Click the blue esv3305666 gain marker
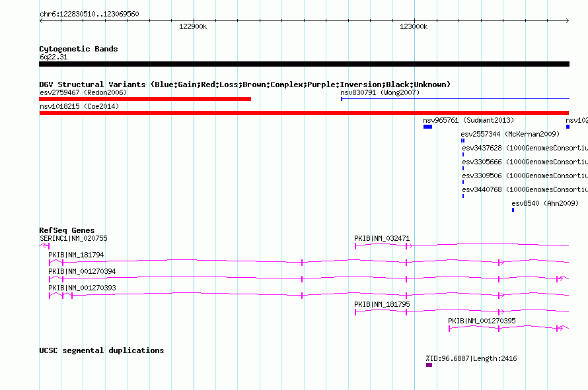Image resolution: width=588 pixels, height=390 pixels. 463,168
